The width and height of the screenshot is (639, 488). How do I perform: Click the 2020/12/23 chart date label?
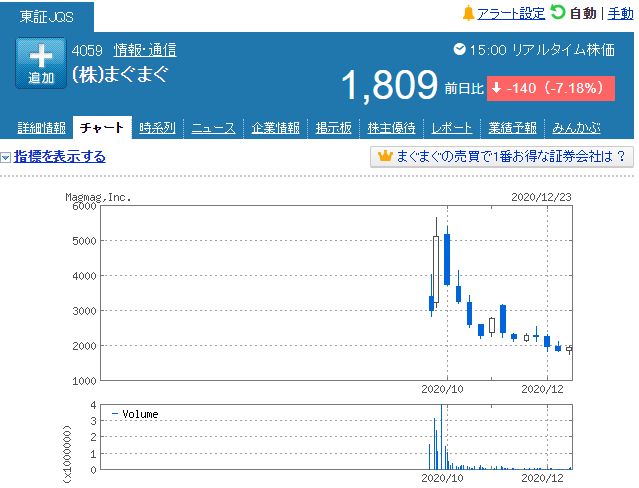[x=541, y=197]
